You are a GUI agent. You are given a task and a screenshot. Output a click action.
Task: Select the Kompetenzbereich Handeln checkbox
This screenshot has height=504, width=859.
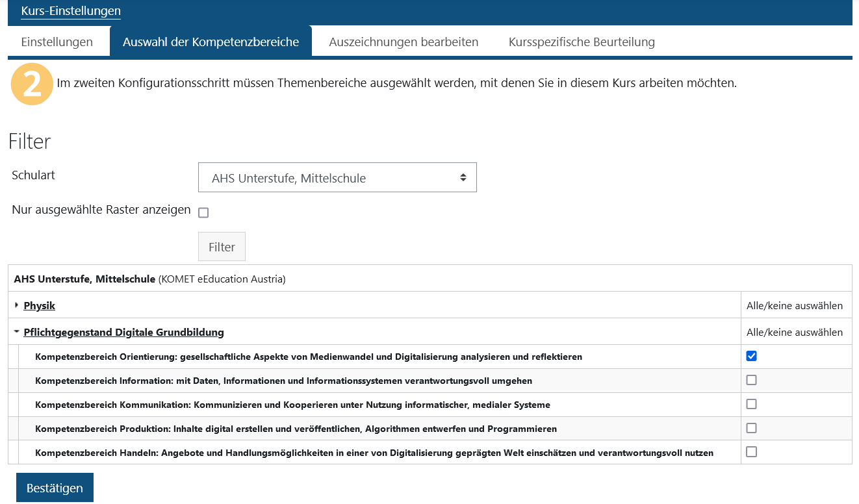752,452
